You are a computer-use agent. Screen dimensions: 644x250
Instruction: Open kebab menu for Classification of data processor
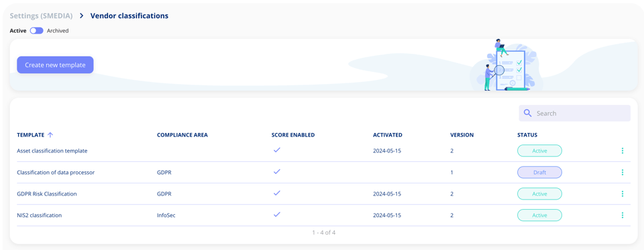tap(623, 172)
